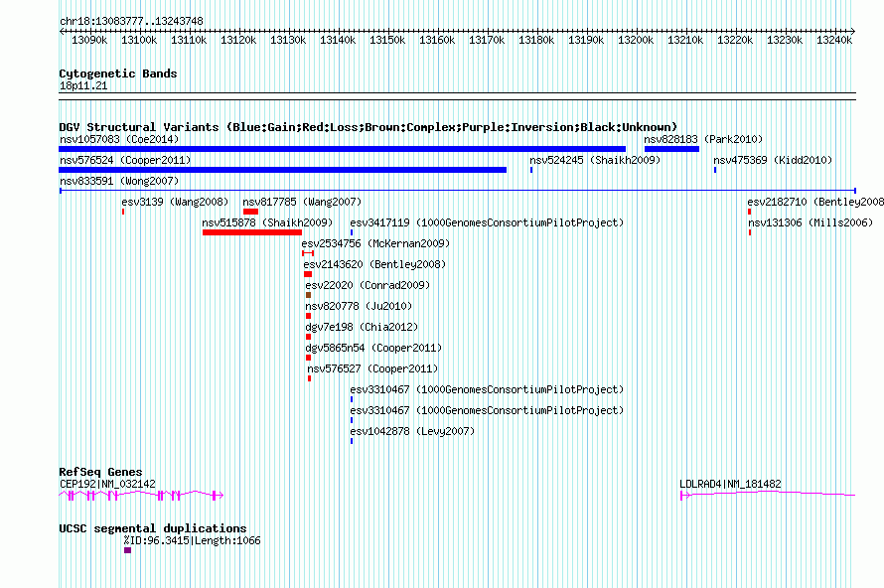
Task: Click the 13240k ruler label
Action: (x=834, y=40)
